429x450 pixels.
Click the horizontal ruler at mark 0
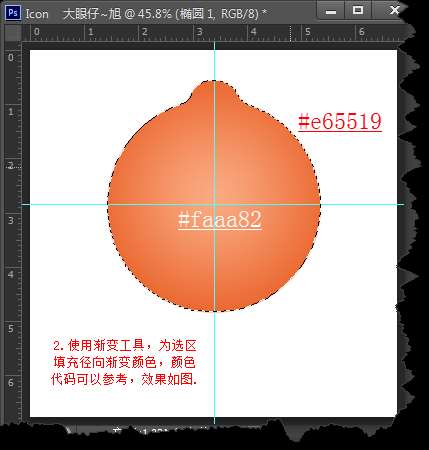pyautogui.click(x=36, y=32)
